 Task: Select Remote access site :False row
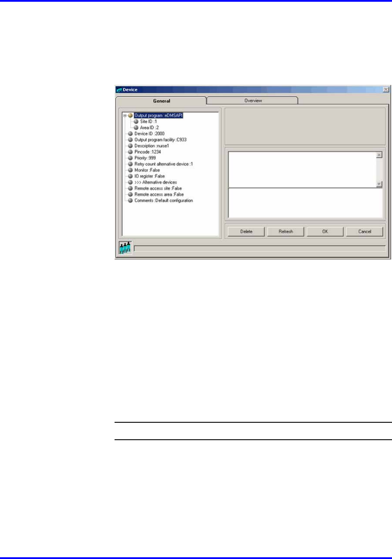click(158, 188)
